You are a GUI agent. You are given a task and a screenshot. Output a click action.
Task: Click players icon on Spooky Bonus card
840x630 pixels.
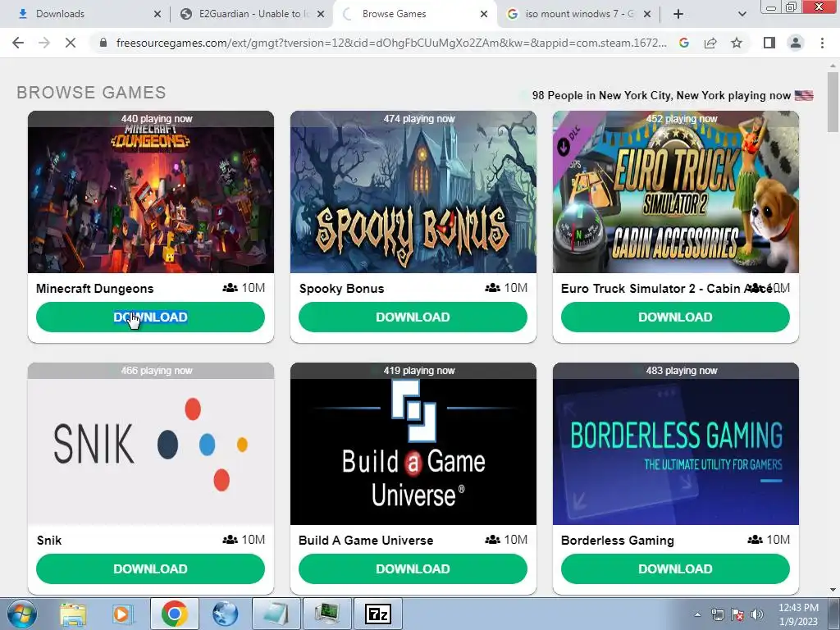493,288
